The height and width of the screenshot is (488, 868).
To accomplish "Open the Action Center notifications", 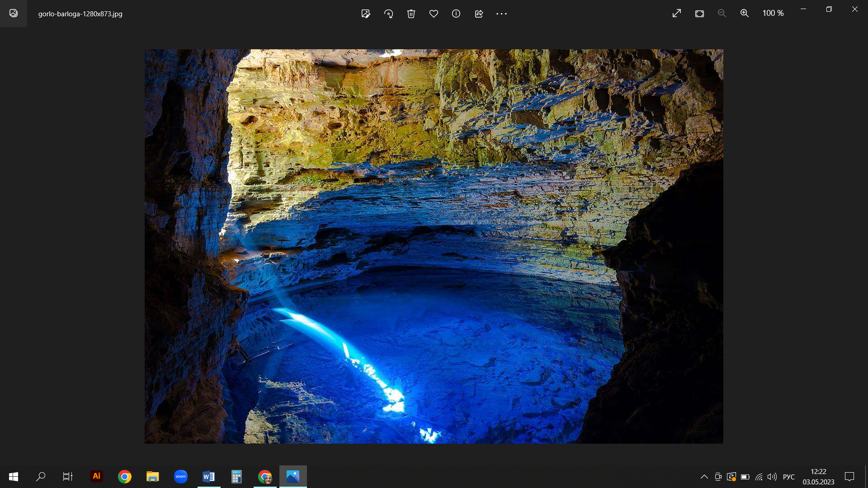I will 849,477.
